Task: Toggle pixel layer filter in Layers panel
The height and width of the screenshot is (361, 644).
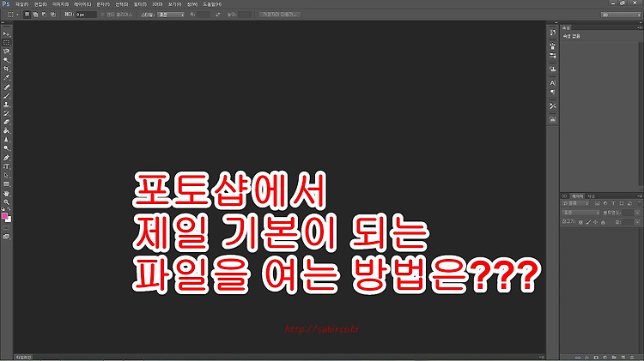Action: 597,203
